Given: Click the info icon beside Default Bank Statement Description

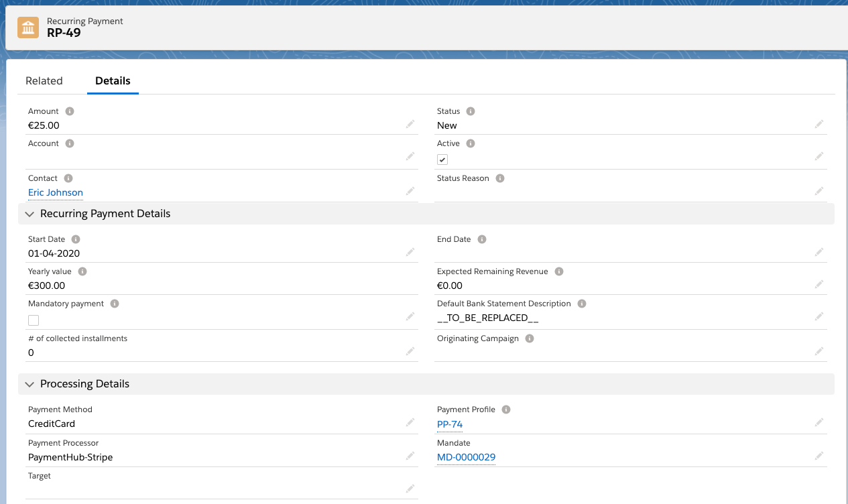Looking at the screenshot, I should (x=582, y=304).
